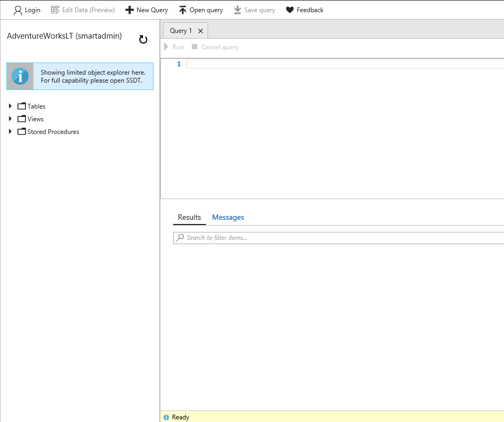Image resolution: width=504 pixels, height=422 pixels.
Task: Close the Query 1 tab
Action: click(201, 31)
